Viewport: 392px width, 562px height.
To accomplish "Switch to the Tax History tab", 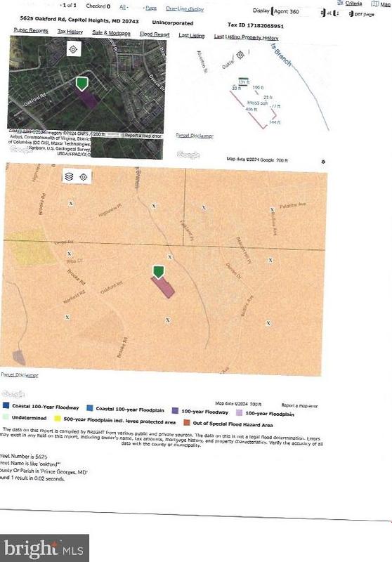I will point(70,32).
